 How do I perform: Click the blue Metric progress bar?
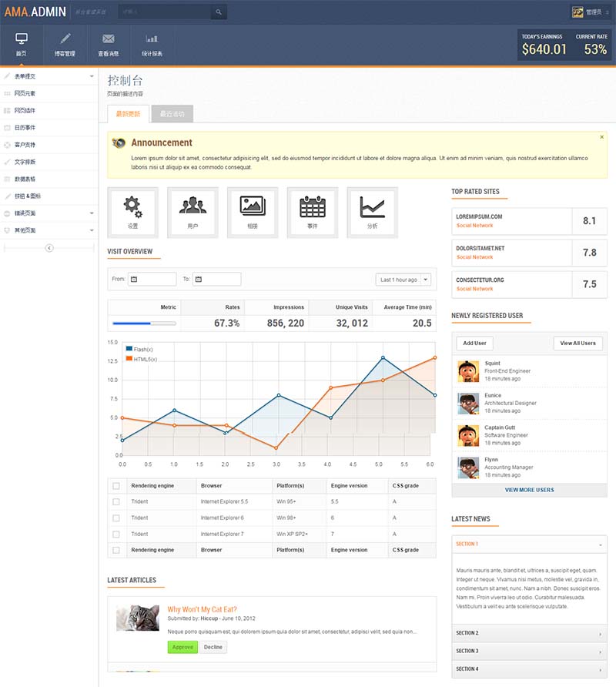click(x=144, y=323)
